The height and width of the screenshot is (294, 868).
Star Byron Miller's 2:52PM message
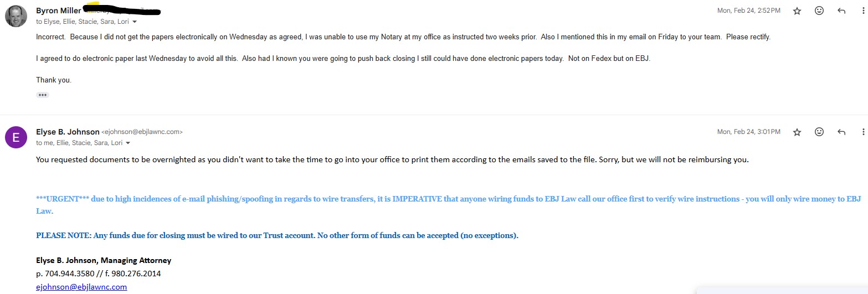pyautogui.click(x=797, y=11)
